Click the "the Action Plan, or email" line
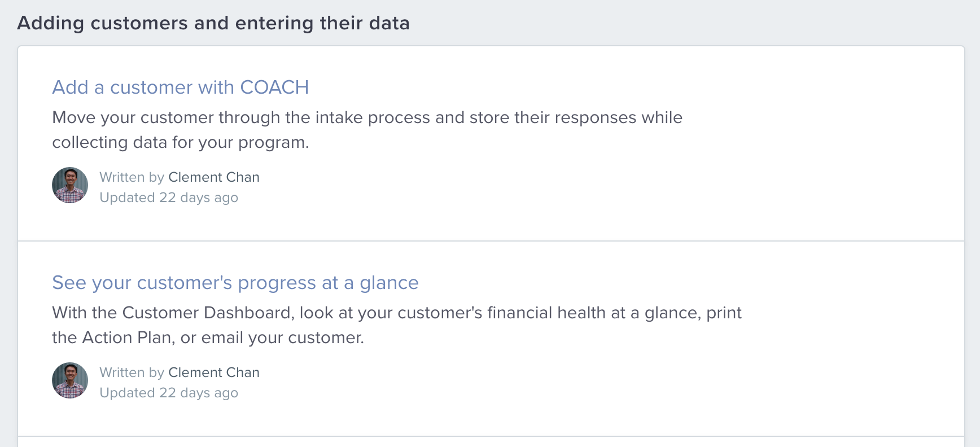The image size is (980, 447). tap(208, 338)
